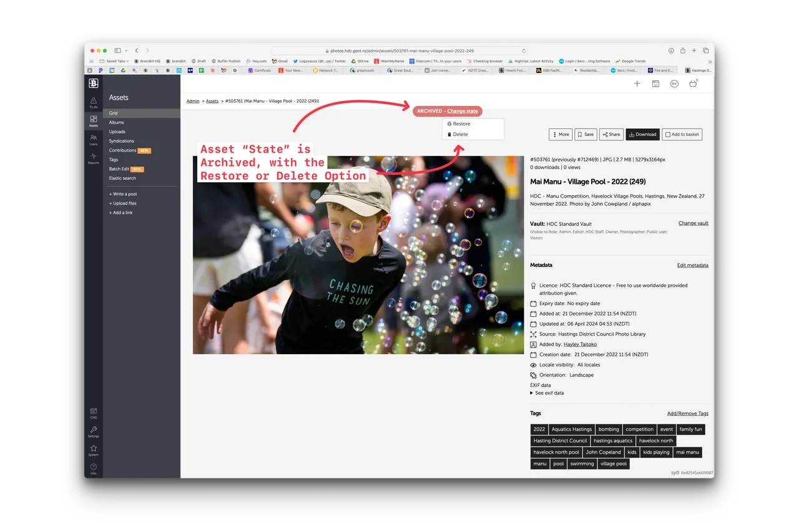This screenshot has height=532, width=799.
Task: Select Restore from the state menu
Action: point(461,123)
